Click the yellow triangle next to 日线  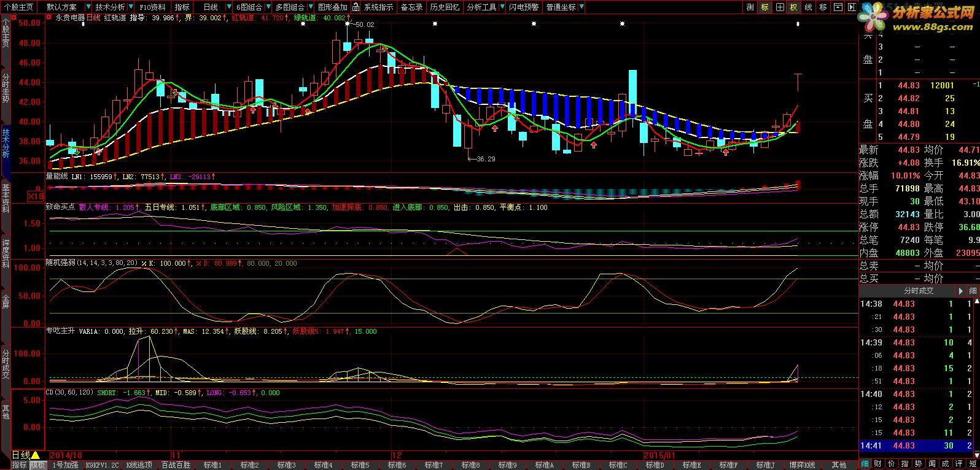click(36, 455)
